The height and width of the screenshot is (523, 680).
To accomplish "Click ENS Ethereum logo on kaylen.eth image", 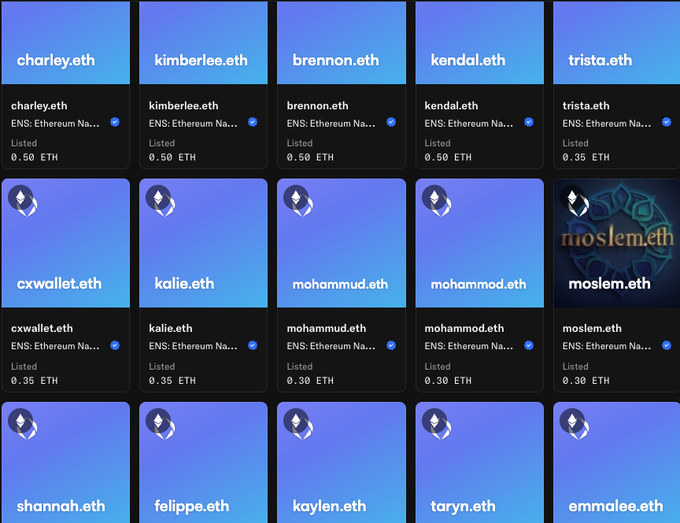I will click(x=298, y=424).
